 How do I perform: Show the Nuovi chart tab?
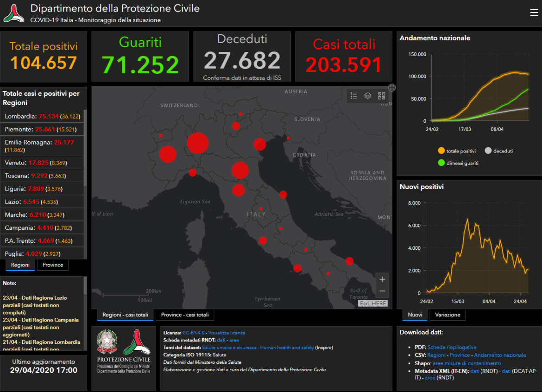click(x=415, y=315)
